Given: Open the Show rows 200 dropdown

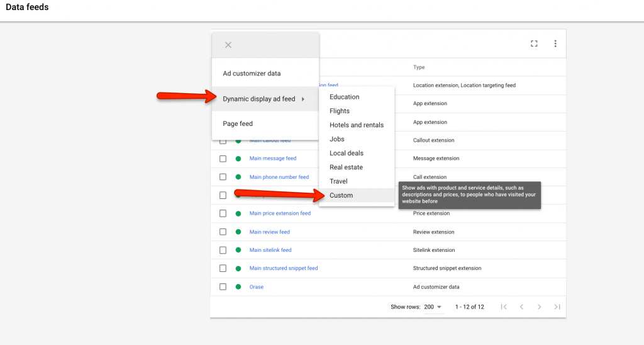Looking at the screenshot, I should 433,307.
